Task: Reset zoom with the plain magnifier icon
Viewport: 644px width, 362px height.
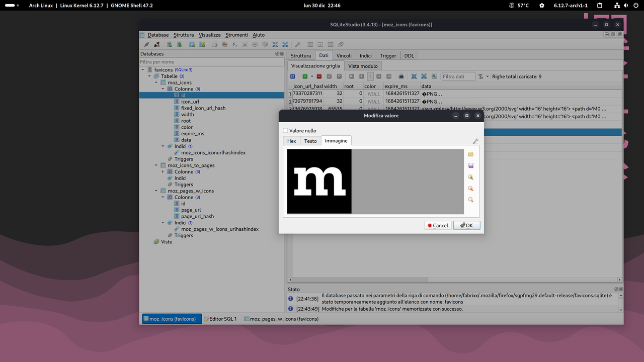Action: (x=470, y=200)
